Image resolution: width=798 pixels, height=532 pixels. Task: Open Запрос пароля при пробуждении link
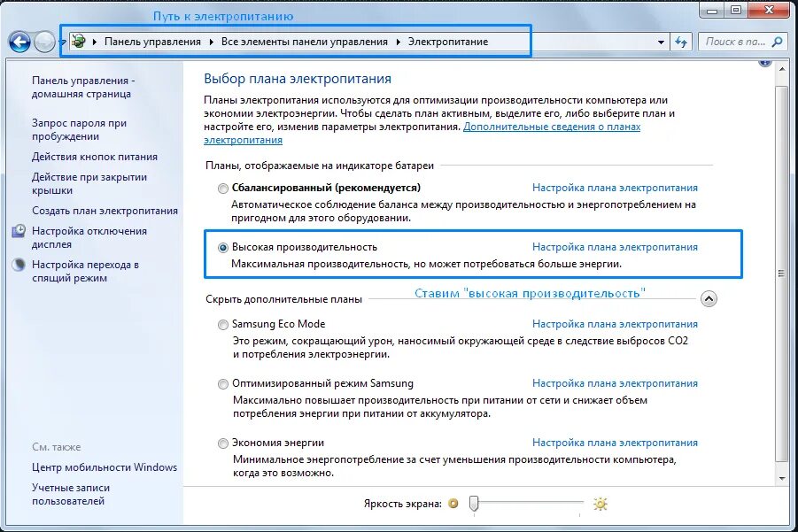pyautogui.click(x=80, y=130)
